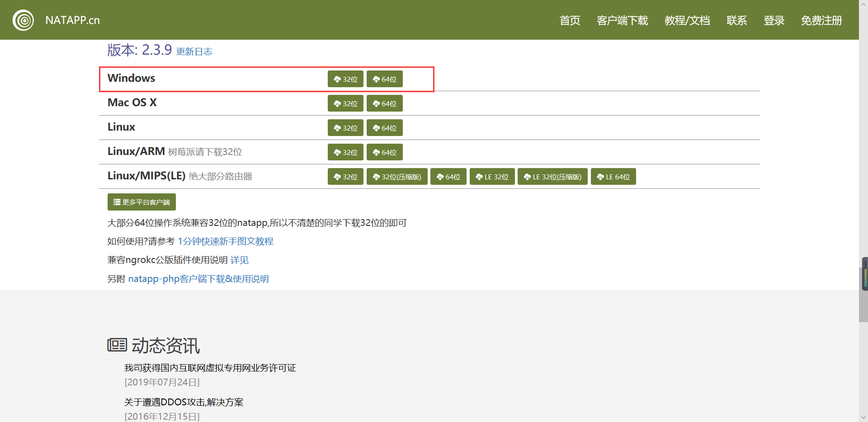Open the 详见 link for ngrokc plugin
Viewport: 868px width, 422px height.
[x=240, y=260]
